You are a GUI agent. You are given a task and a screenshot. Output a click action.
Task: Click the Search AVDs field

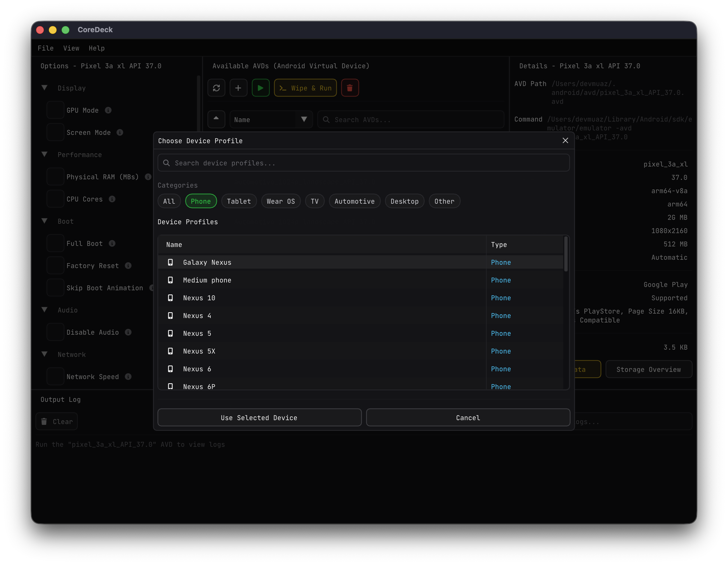(411, 119)
